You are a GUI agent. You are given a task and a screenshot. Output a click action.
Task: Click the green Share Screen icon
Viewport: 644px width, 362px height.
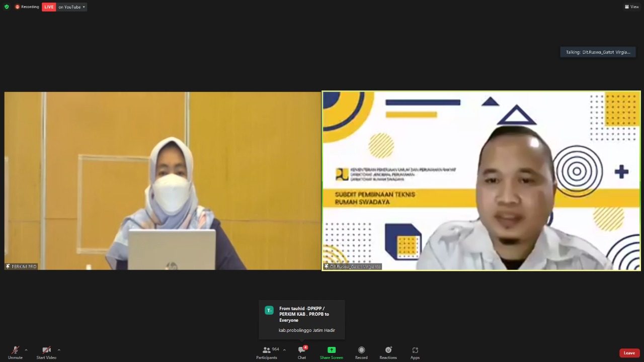(x=331, y=350)
